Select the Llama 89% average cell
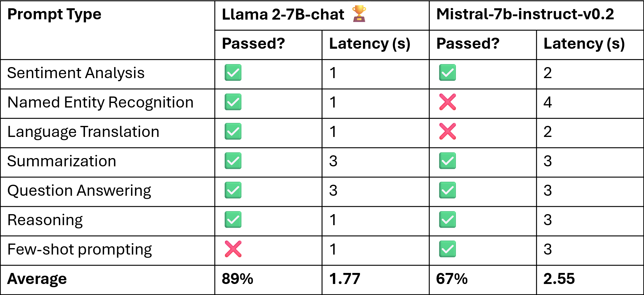Viewport: 644px width, 295px height. click(268, 280)
